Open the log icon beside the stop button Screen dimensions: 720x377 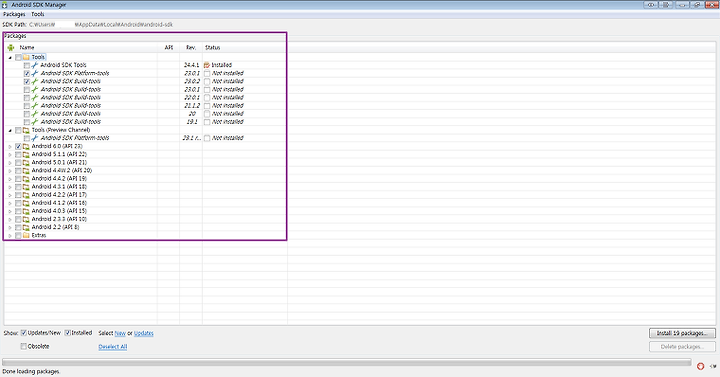click(713, 366)
